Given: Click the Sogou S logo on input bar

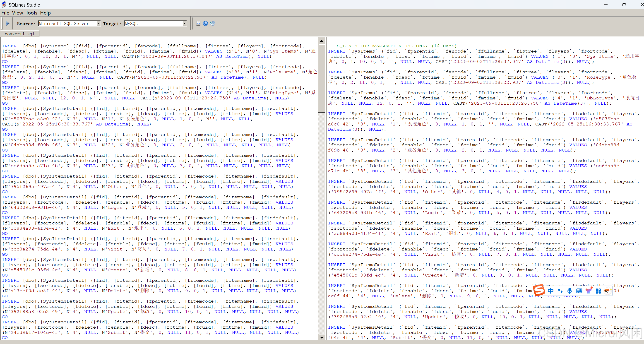Looking at the screenshot, I should click(539, 290).
